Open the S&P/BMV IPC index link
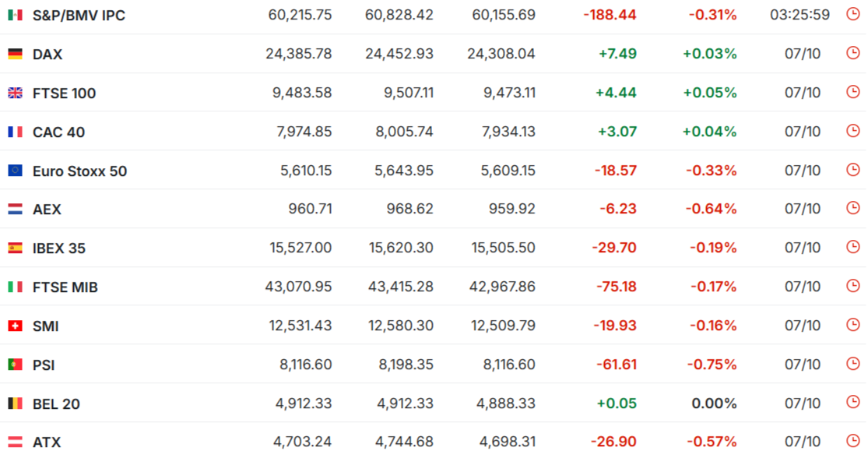The height and width of the screenshot is (458, 868). point(79,16)
